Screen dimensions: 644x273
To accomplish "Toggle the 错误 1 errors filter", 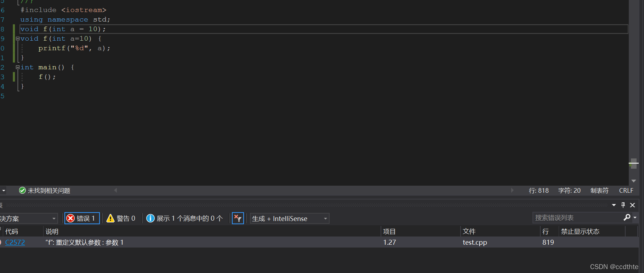I will click(82, 218).
